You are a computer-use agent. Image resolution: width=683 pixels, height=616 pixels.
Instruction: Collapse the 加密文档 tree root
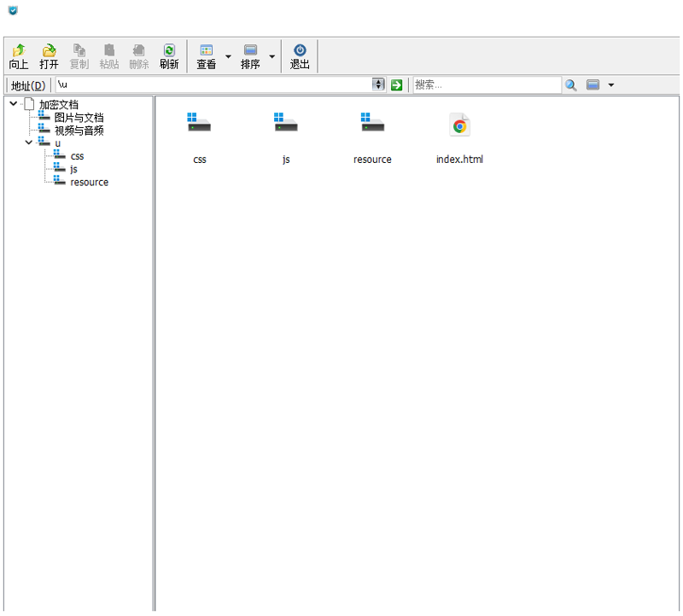click(14, 103)
